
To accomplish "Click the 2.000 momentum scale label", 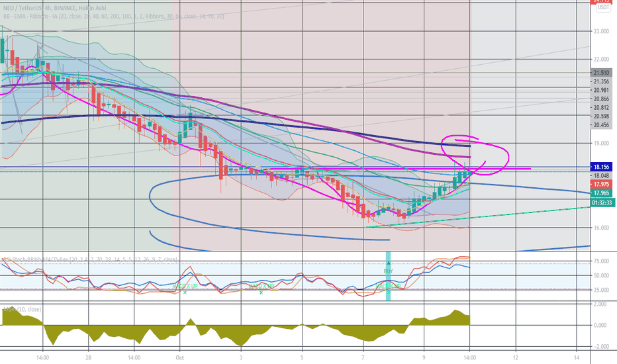I will pyautogui.click(x=600, y=304).
